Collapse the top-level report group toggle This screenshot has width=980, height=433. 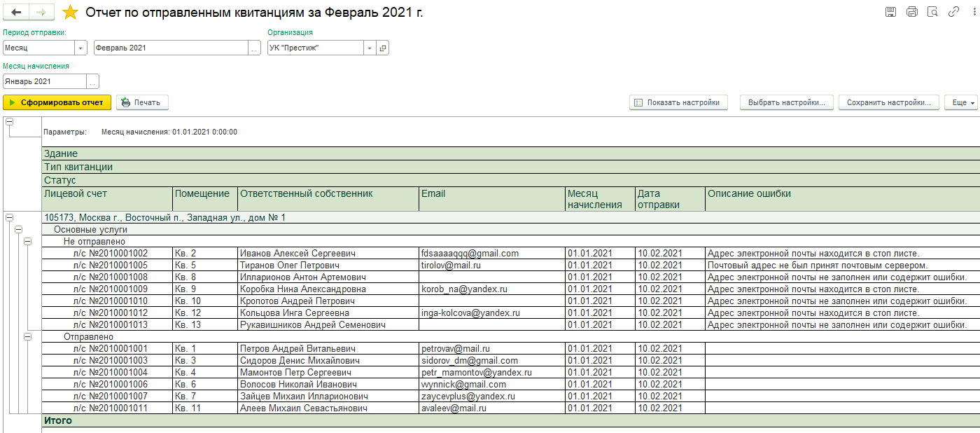tap(9, 121)
